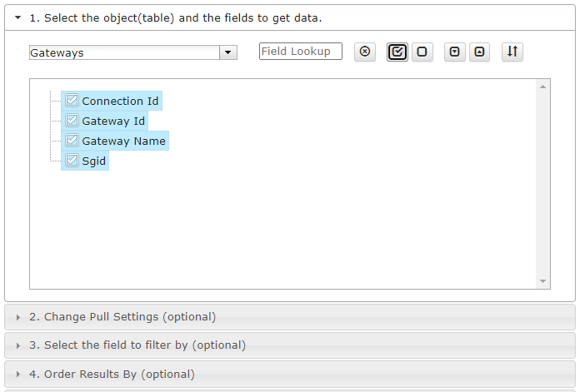Click the sort fields arrows icon

pos(512,52)
